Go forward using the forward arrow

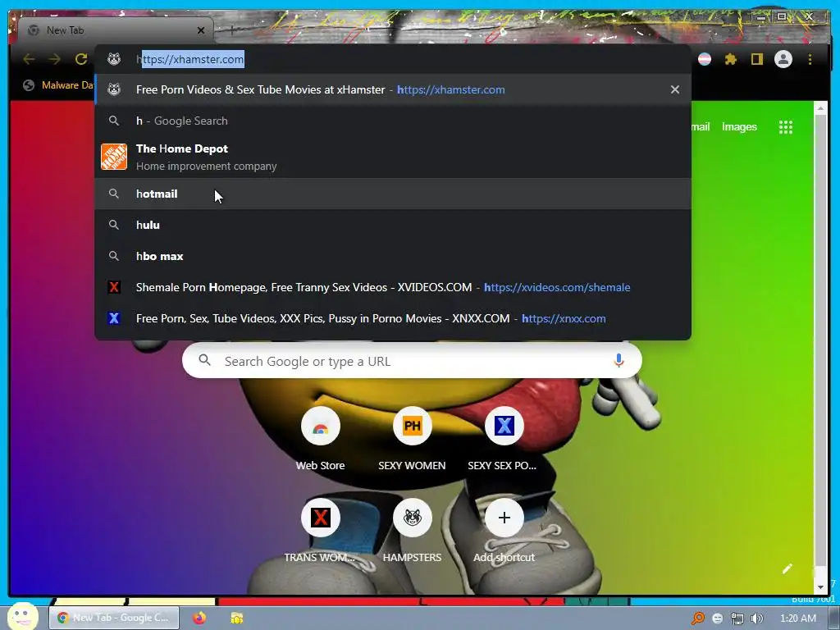coord(55,59)
